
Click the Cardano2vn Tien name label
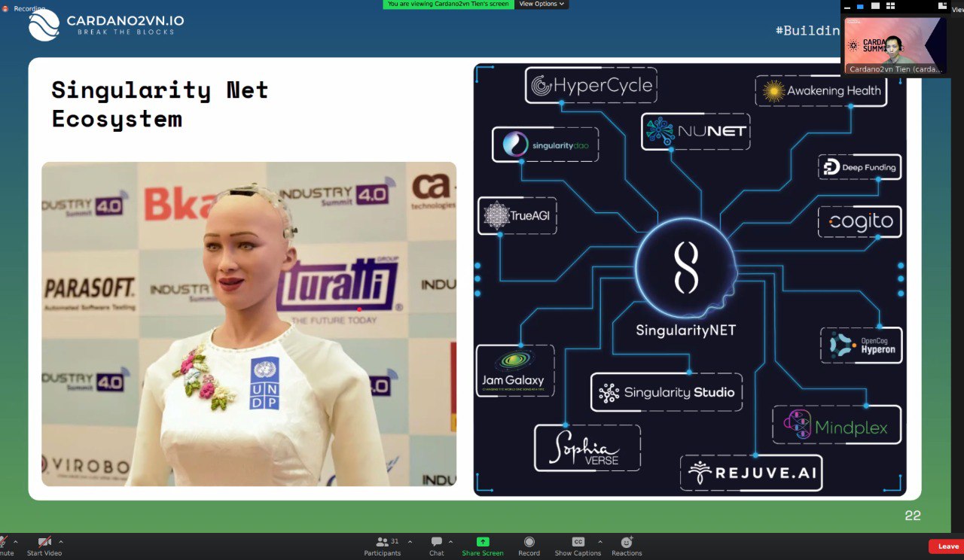pyautogui.click(x=895, y=69)
